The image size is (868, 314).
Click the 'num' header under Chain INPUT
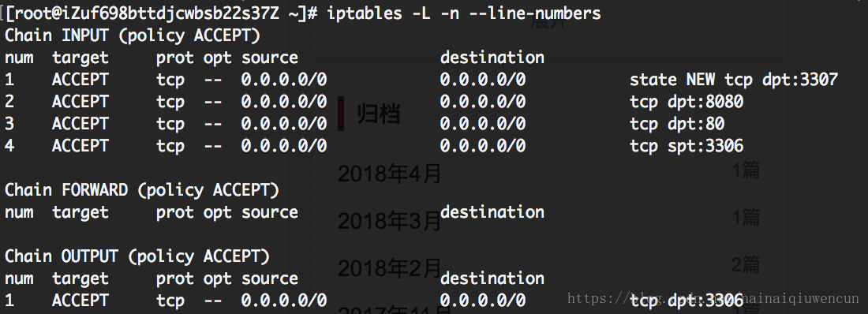point(19,58)
